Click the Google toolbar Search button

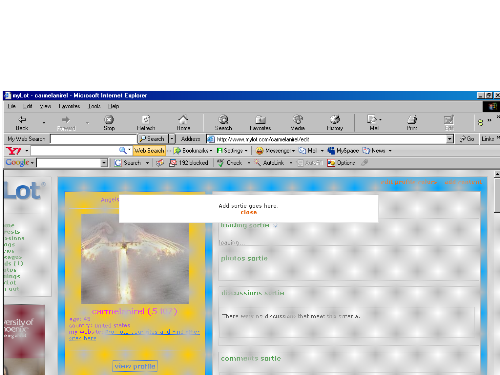point(128,163)
